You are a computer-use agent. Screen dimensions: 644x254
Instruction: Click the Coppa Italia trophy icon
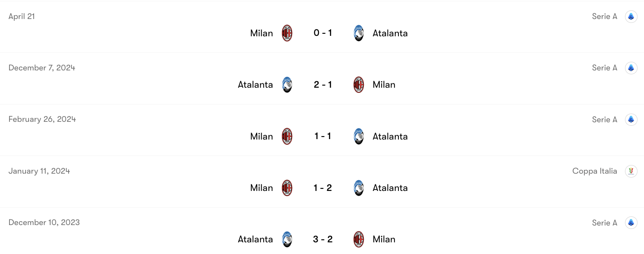pos(631,171)
